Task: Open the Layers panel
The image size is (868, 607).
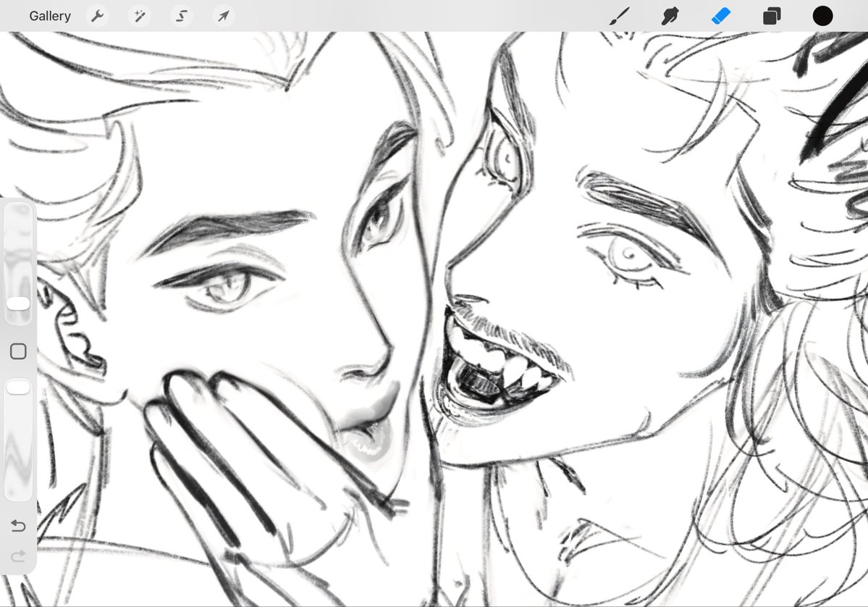Action: coord(772,16)
